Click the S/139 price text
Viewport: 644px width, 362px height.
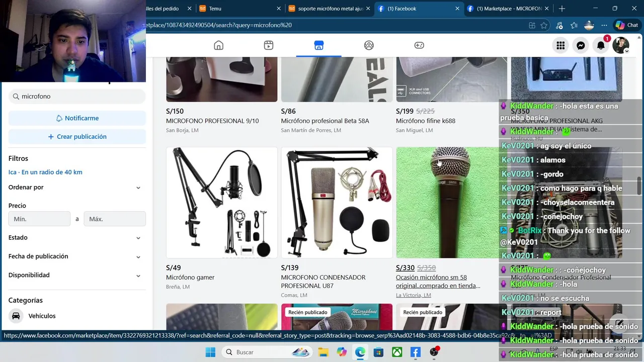290,268
